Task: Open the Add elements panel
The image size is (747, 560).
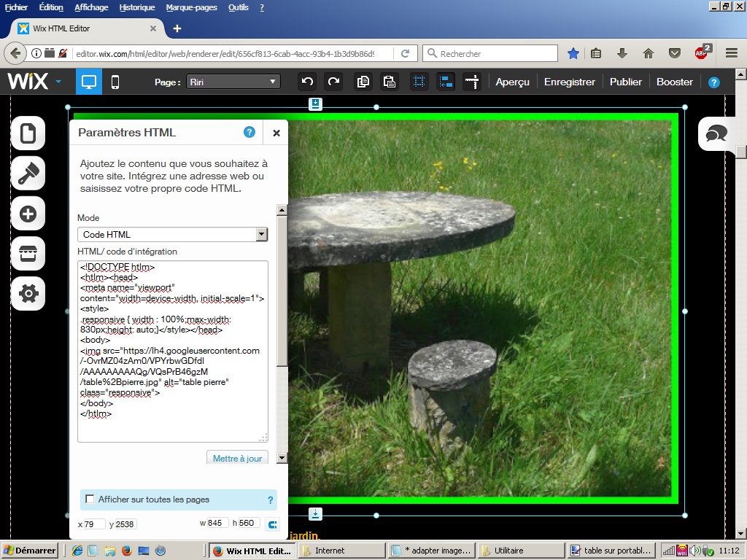Action: [28, 214]
